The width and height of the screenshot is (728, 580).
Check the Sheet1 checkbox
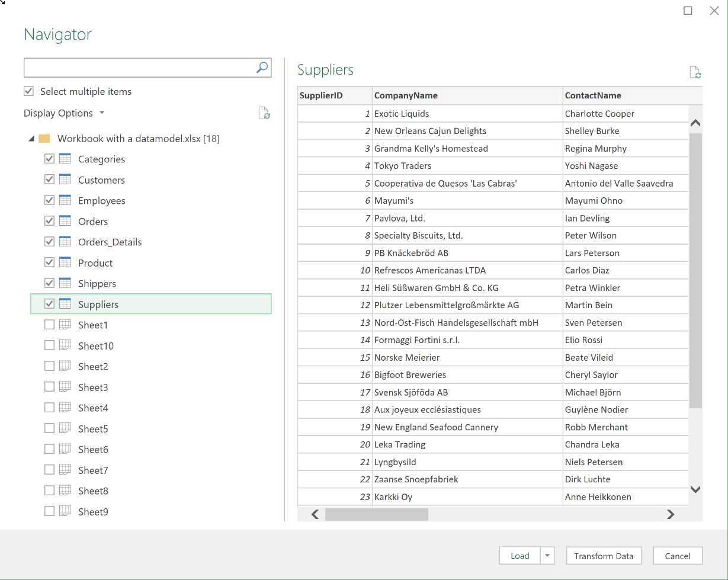(49, 325)
